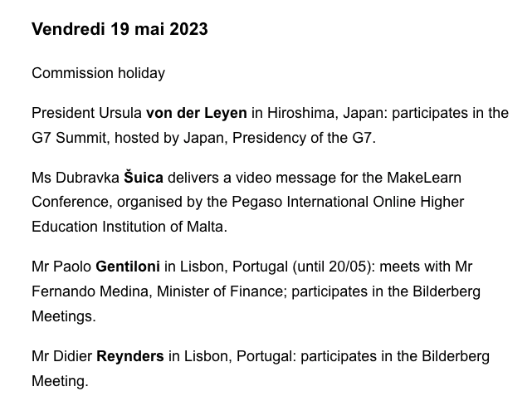Click the final word 'Meeting.'
This screenshot has height=411, width=532.
[x=60, y=381]
